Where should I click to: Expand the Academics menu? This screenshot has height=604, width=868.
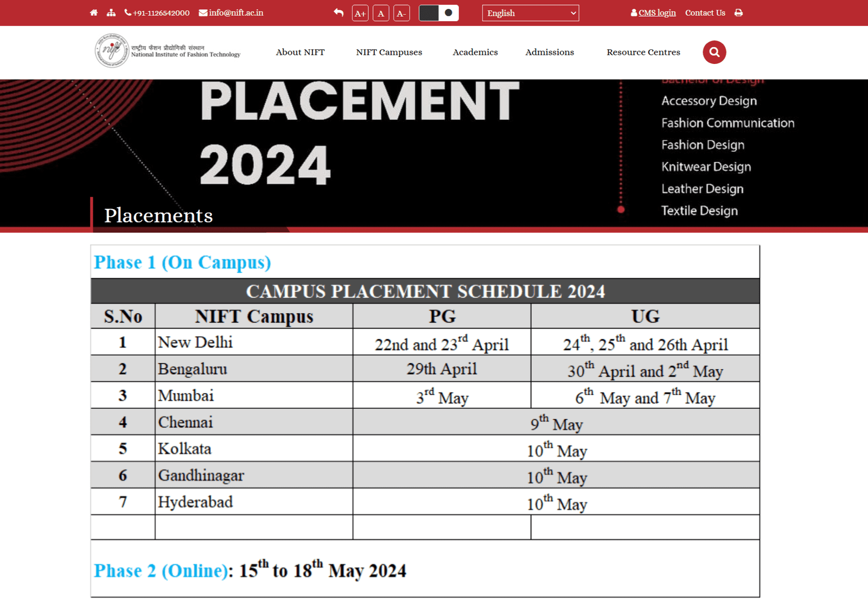[475, 52]
